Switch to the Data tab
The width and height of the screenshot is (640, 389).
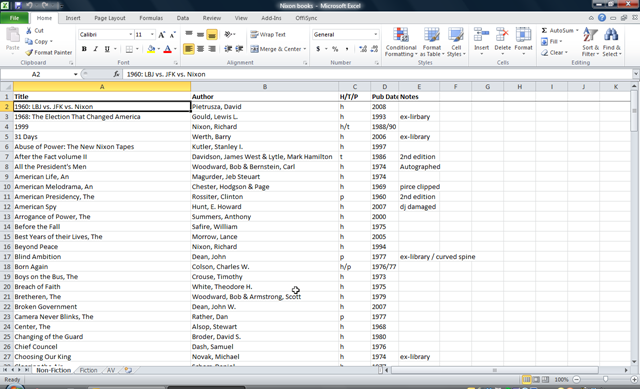pyautogui.click(x=182, y=18)
